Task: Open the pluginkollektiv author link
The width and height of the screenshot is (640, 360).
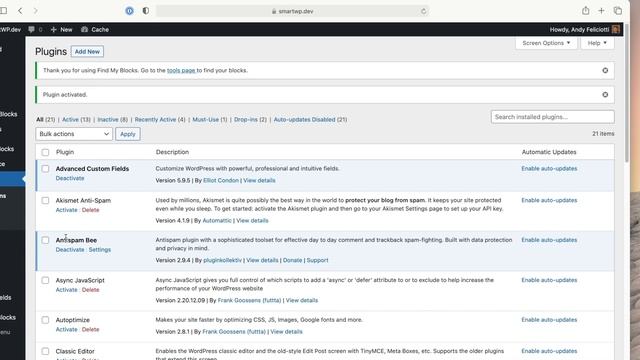Action: pyautogui.click(x=222, y=260)
